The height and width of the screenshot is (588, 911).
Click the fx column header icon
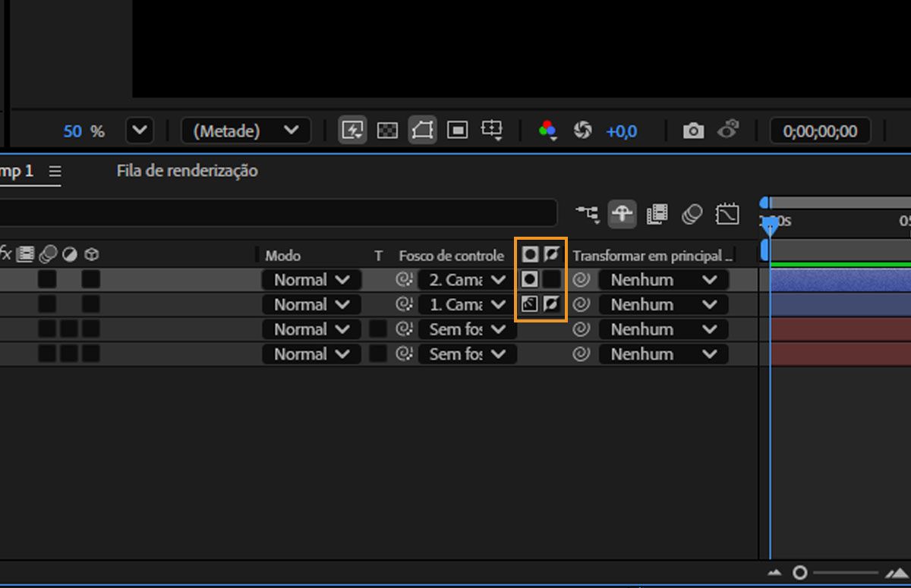pos(5,254)
